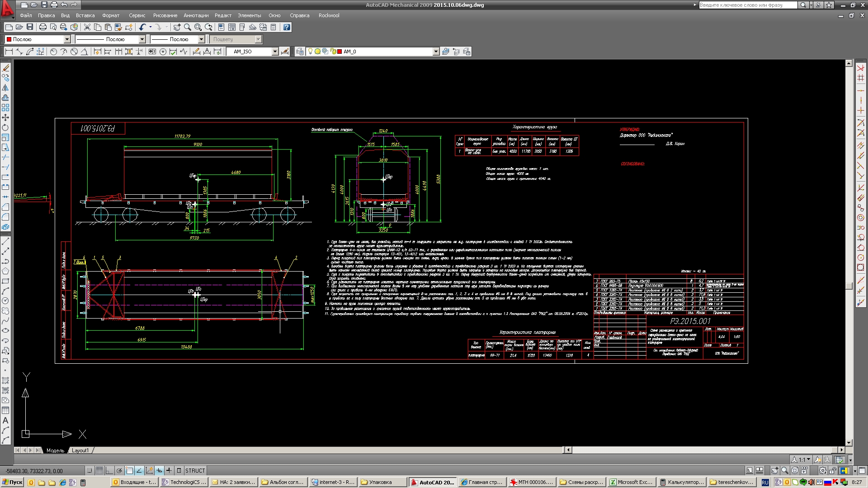Open Help with the question mark icon
868x488 pixels.
pyautogui.click(x=287, y=27)
